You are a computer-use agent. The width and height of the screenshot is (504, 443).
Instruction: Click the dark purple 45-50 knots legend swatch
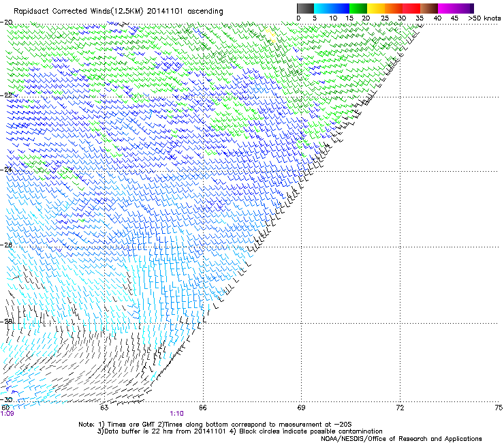[x=464, y=8]
